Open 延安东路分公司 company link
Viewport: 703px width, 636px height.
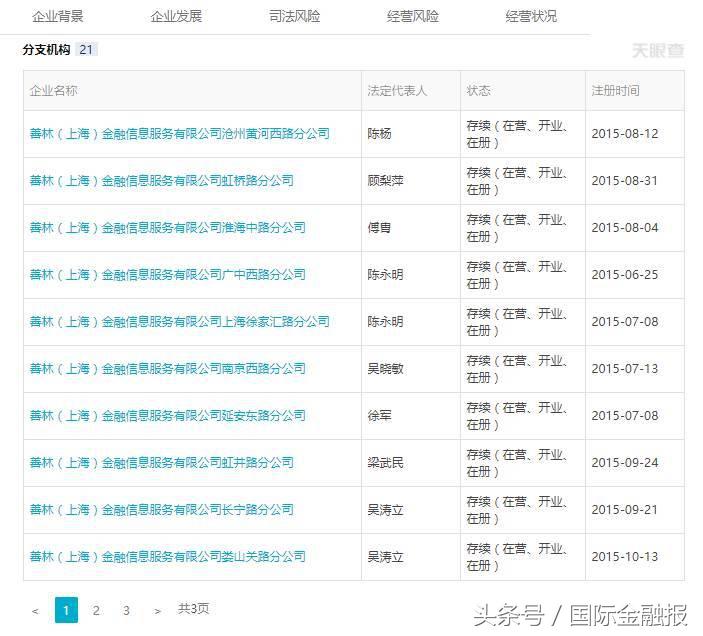tap(167, 415)
